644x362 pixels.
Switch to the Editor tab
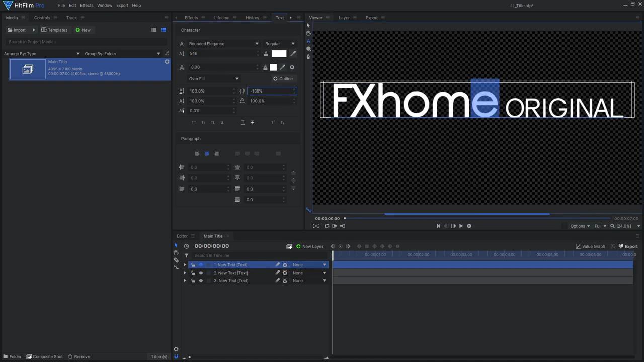182,236
